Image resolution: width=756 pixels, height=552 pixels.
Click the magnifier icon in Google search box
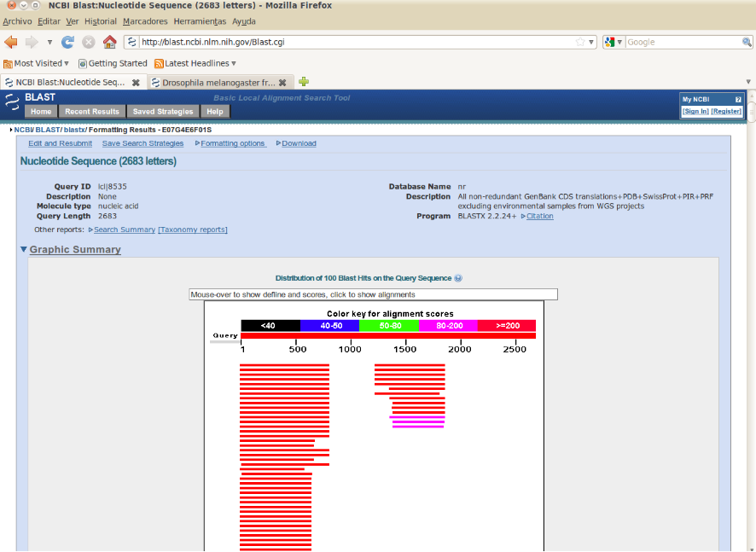click(747, 42)
